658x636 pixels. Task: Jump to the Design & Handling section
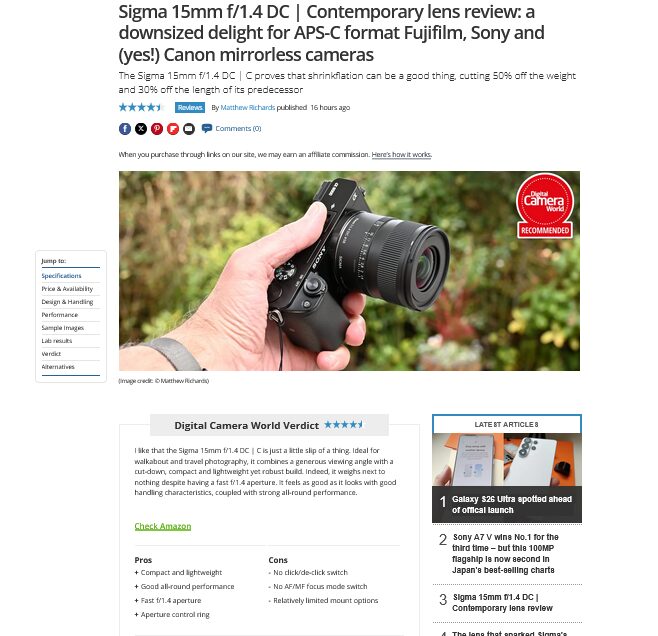pos(67,302)
